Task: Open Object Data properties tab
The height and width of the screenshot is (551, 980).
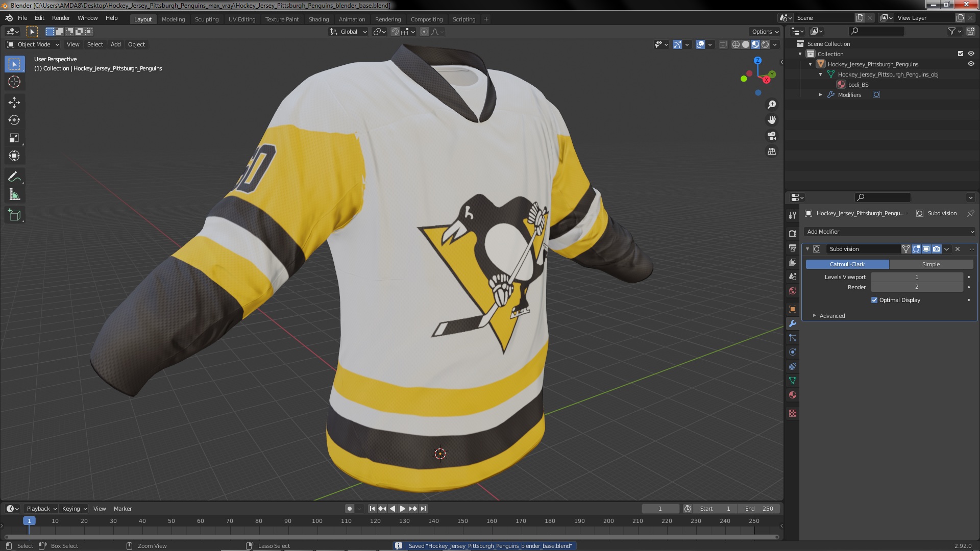Action: click(793, 381)
